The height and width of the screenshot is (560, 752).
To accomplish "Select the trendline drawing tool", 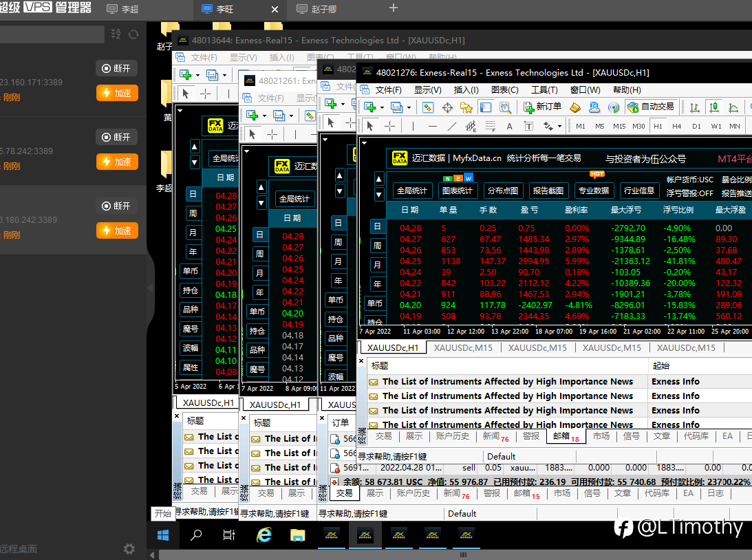I will [452, 126].
